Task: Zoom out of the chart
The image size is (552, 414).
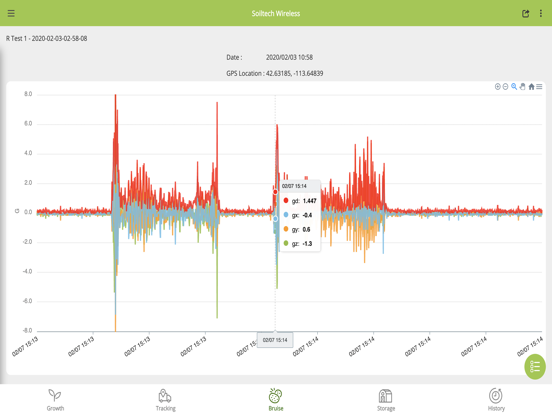Action: pos(506,87)
